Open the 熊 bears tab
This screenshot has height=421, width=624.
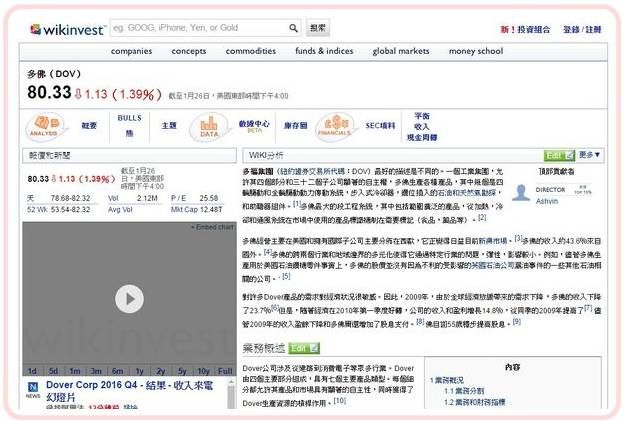tap(130, 134)
